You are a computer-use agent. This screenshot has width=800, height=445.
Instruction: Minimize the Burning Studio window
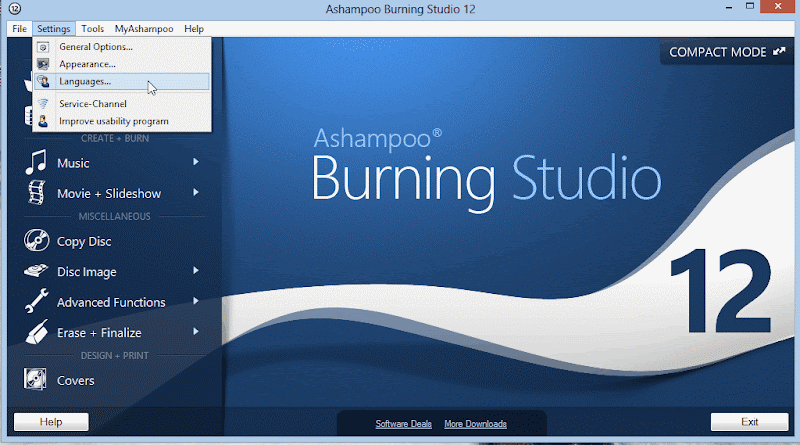(729, 7)
